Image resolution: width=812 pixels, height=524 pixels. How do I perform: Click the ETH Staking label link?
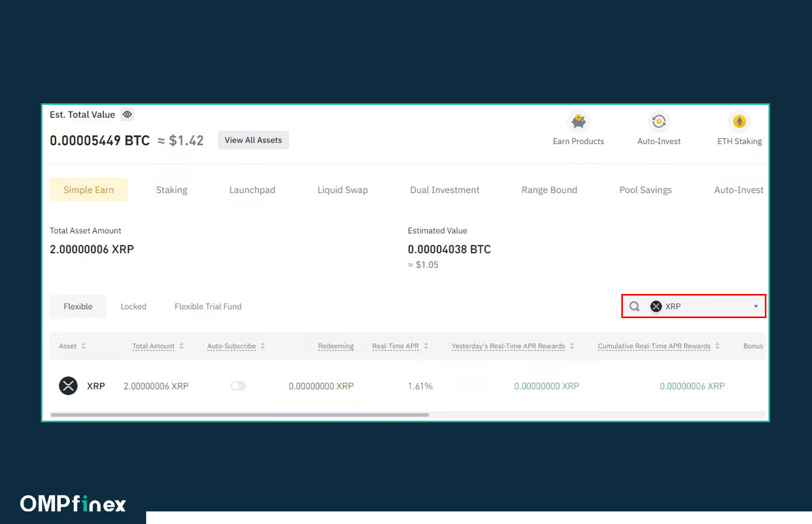coord(739,141)
